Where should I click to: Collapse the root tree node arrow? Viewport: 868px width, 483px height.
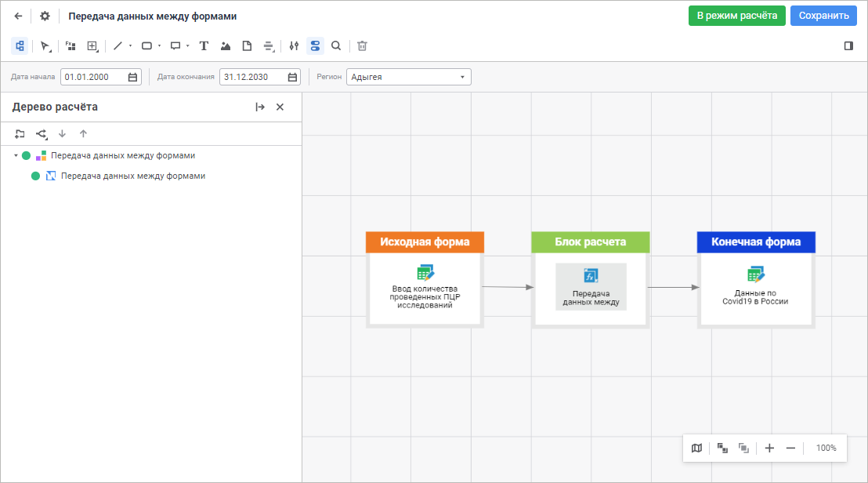16,155
